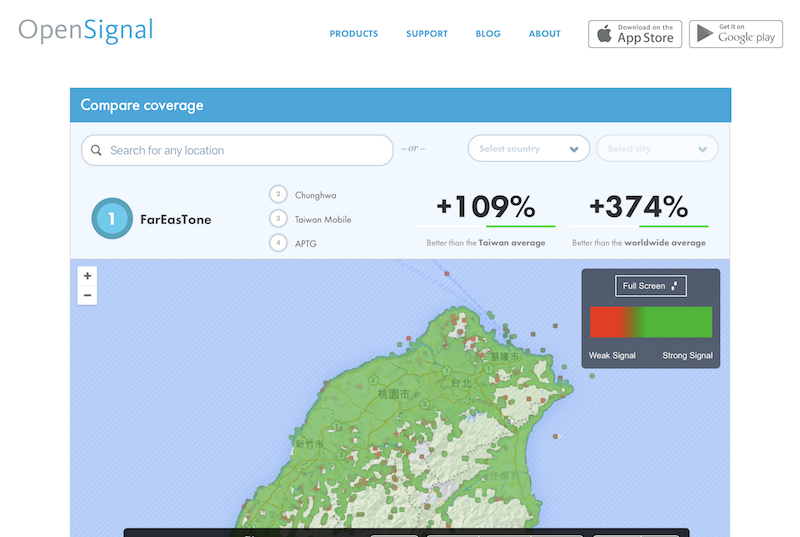Click the FarEasTone carrier name
Screen dimensions: 800x537
point(176,220)
